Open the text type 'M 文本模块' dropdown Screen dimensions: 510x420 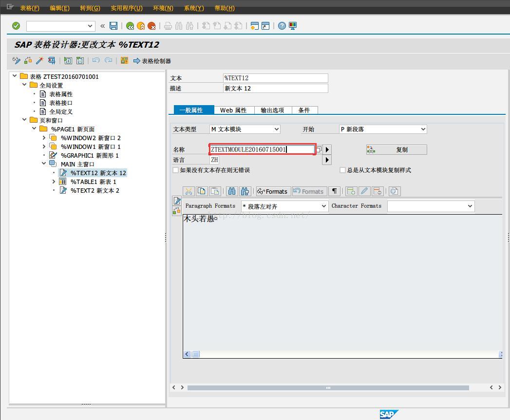click(x=277, y=129)
